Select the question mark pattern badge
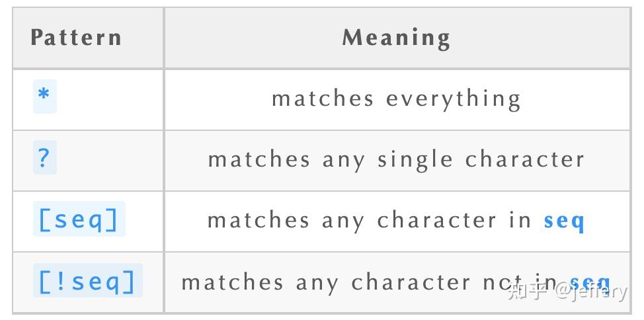Screen dimensions: 644x320 pyautogui.click(x=44, y=158)
